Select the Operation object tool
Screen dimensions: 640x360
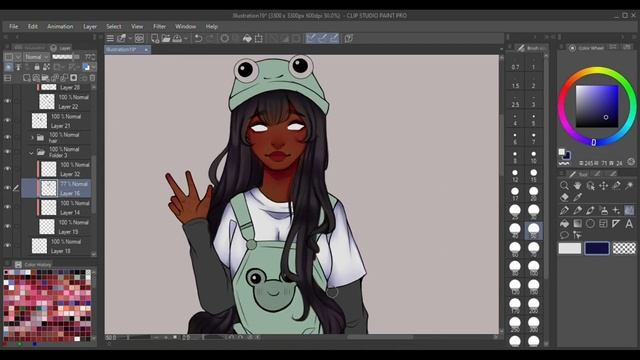click(591, 186)
